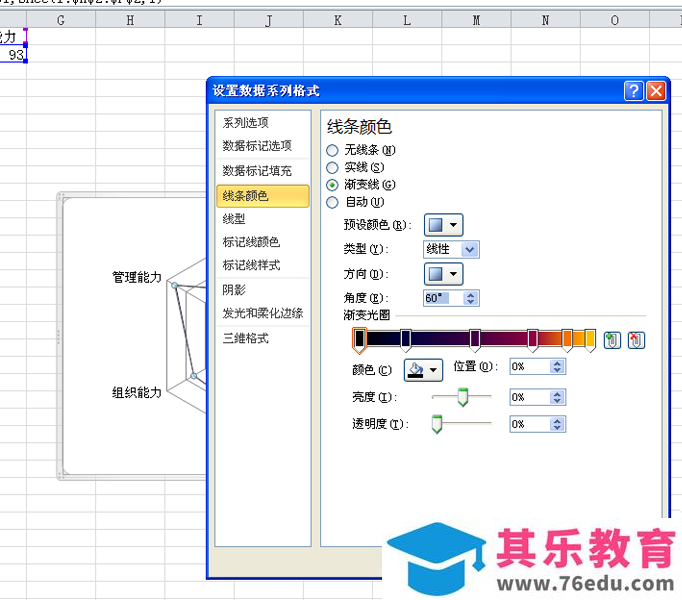Open the 三维格式 category

(263, 338)
